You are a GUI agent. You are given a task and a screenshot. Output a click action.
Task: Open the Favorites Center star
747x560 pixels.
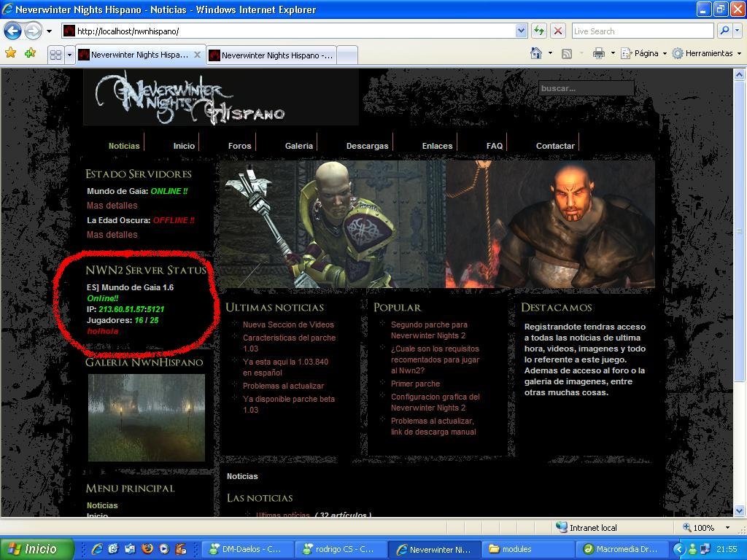pyautogui.click(x=11, y=53)
